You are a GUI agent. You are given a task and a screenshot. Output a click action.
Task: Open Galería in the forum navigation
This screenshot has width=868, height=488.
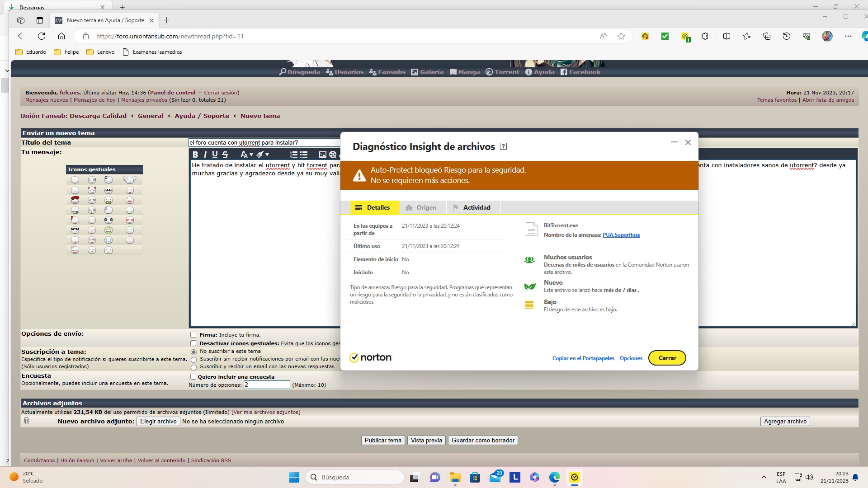point(427,72)
